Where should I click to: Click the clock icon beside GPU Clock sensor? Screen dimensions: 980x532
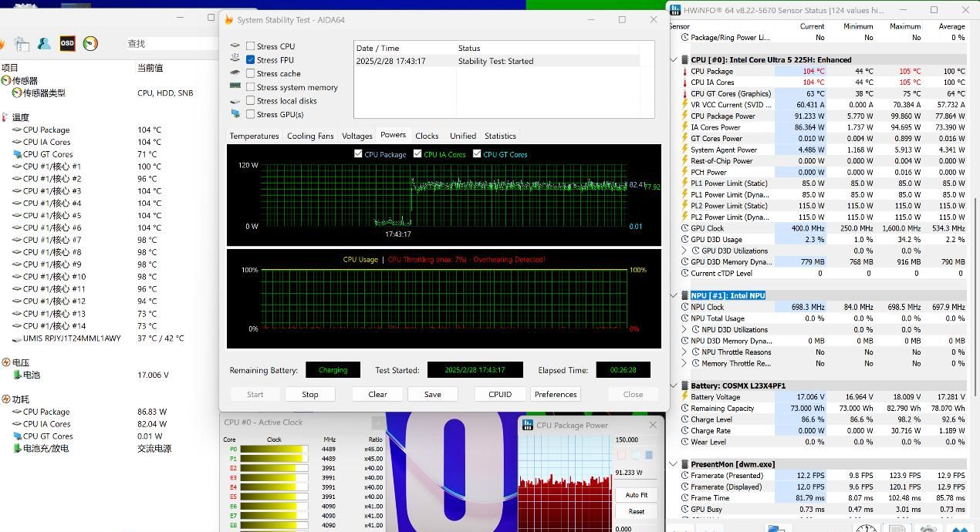point(684,228)
